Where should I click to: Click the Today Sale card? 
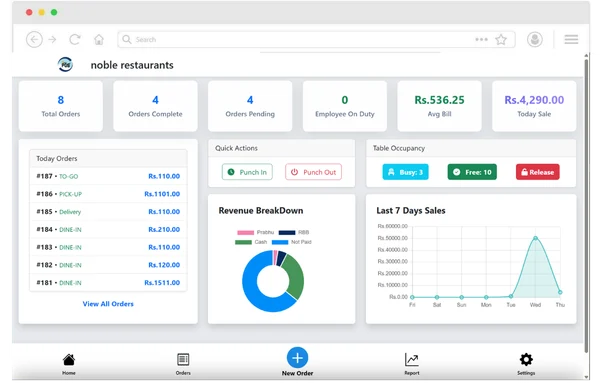[x=534, y=106]
